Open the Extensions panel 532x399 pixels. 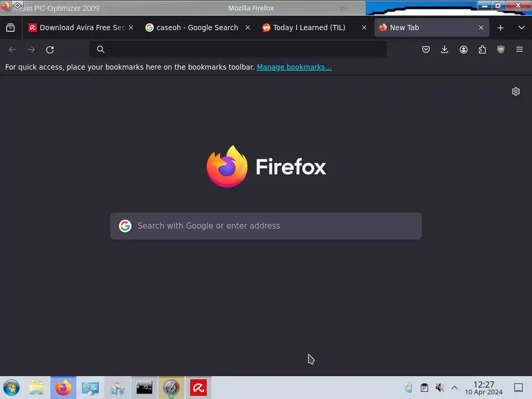(482, 49)
